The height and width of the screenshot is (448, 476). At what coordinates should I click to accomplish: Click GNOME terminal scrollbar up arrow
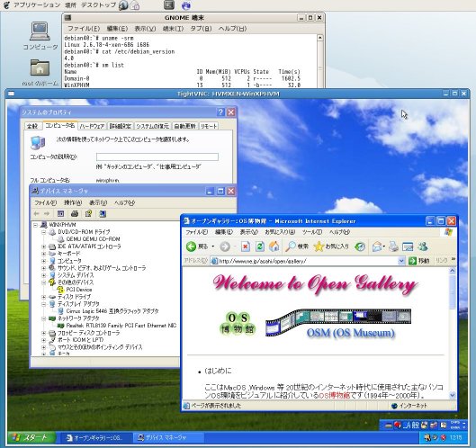[x=320, y=38]
